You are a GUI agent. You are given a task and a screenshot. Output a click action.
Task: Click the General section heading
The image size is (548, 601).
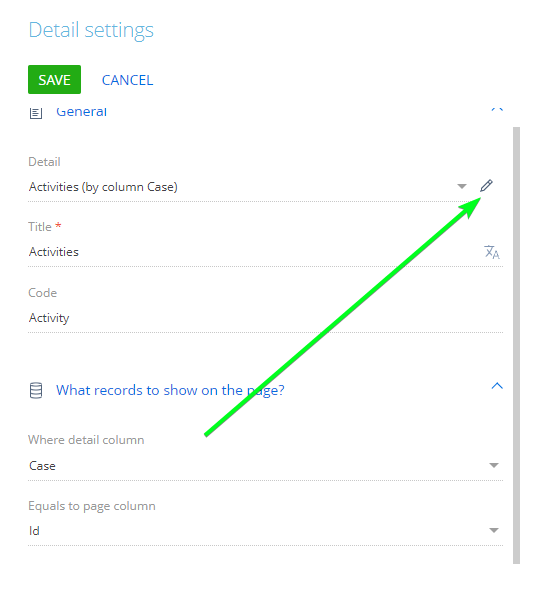(x=81, y=112)
